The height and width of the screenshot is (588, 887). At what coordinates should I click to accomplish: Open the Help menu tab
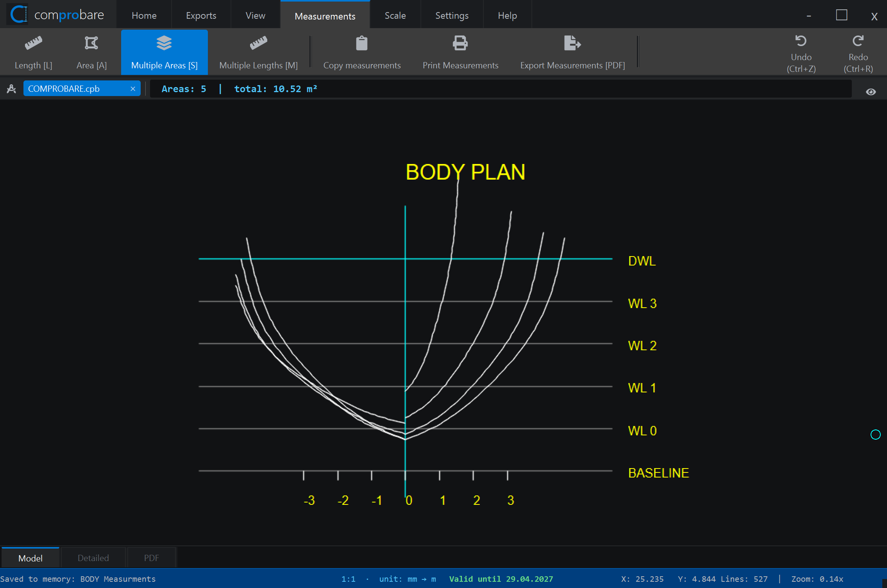(507, 15)
